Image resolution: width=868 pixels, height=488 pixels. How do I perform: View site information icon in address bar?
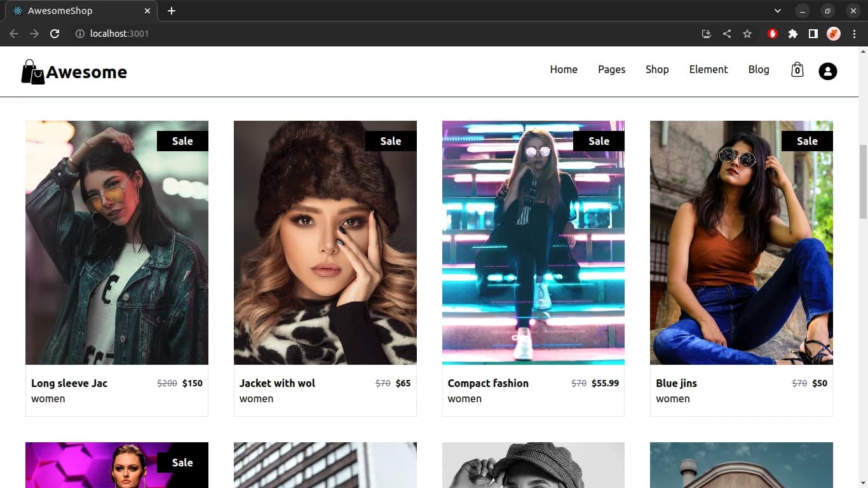(x=80, y=34)
